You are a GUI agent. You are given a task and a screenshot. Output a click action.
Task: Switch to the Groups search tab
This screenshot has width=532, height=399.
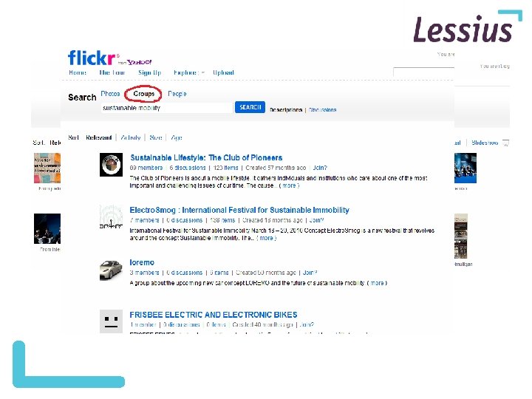(143, 94)
